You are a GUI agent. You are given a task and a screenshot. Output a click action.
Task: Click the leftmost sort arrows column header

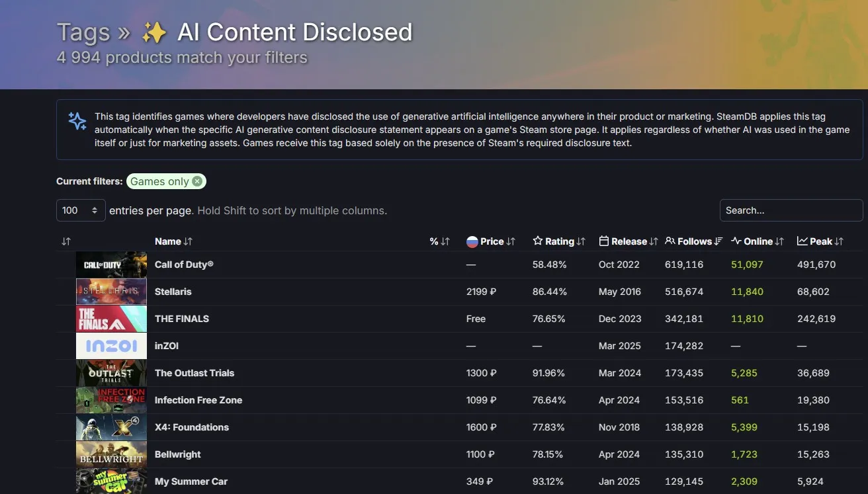(x=65, y=241)
